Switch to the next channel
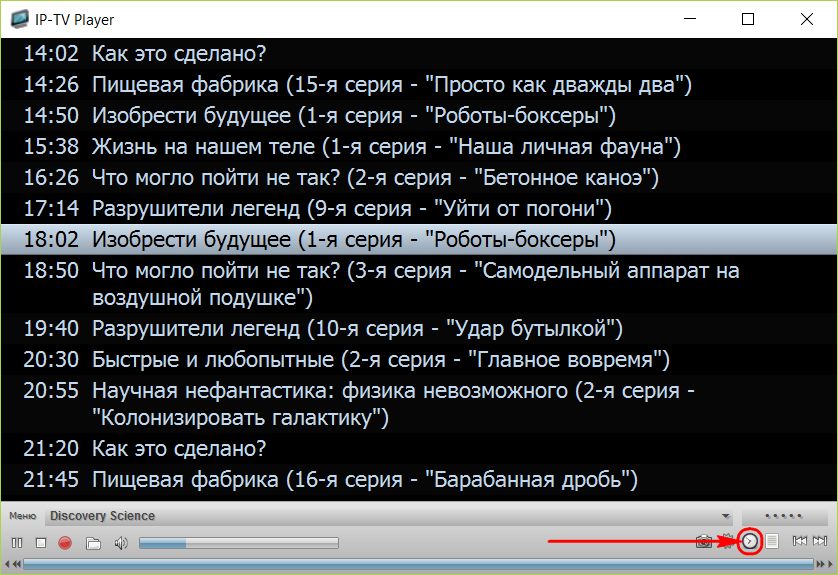 tap(820, 541)
